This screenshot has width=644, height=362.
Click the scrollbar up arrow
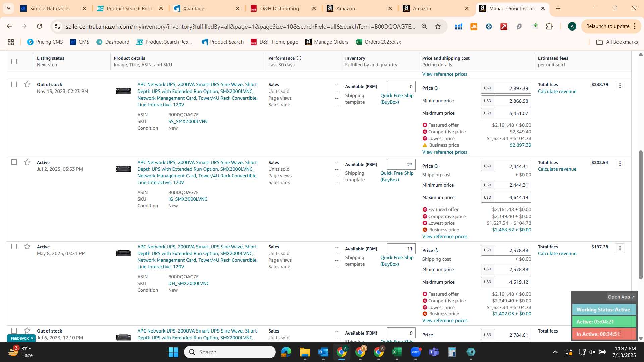[x=640, y=54]
